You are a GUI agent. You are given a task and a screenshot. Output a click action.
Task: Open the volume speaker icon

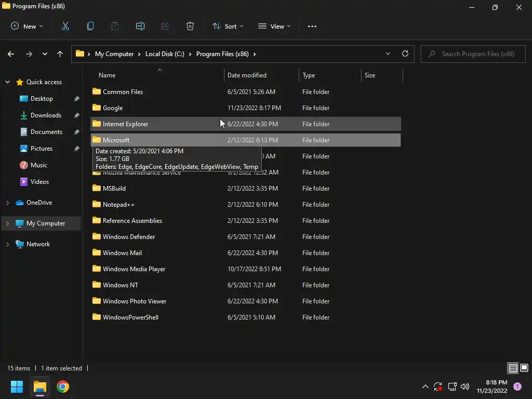click(465, 387)
